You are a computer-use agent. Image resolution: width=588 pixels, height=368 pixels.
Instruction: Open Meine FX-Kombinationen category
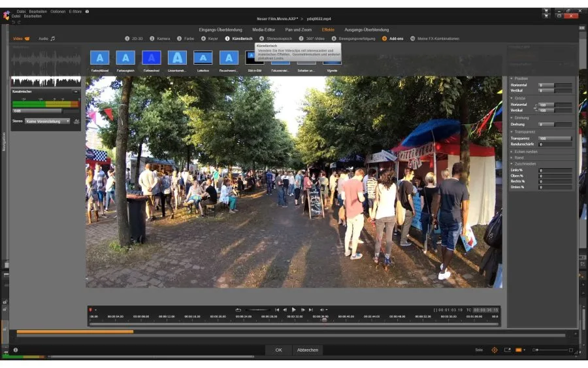click(x=434, y=39)
